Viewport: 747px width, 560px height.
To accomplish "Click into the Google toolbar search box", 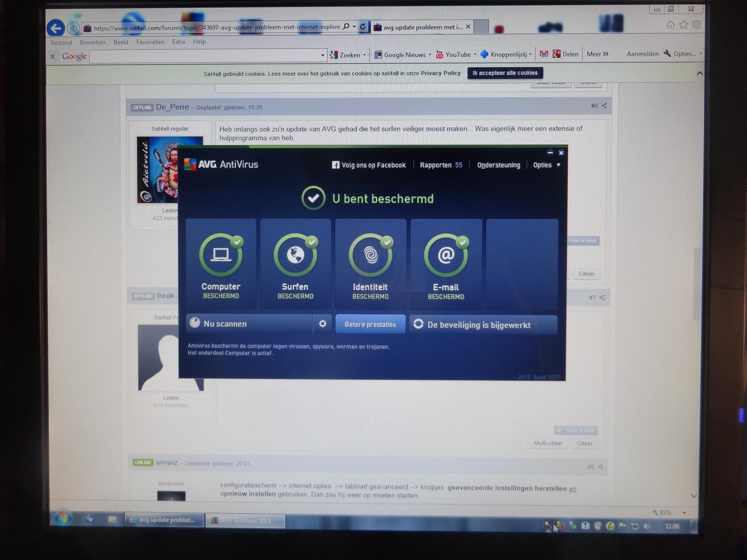I will click(204, 56).
